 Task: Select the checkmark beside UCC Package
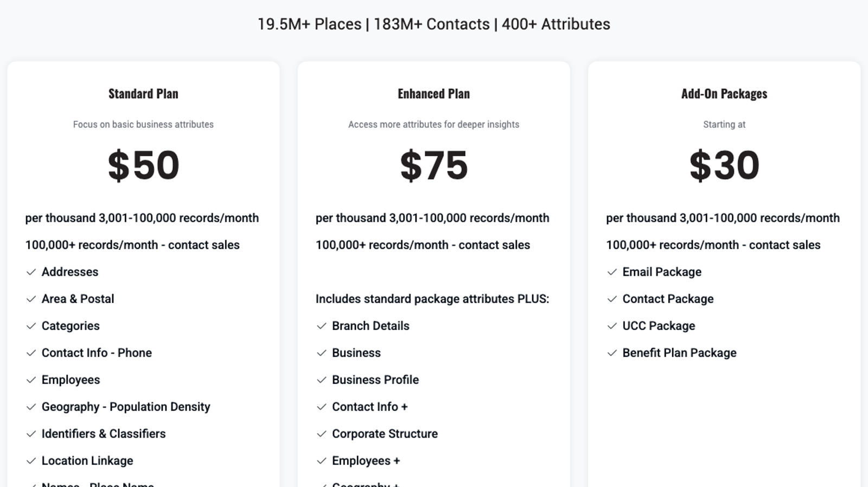click(612, 326)
